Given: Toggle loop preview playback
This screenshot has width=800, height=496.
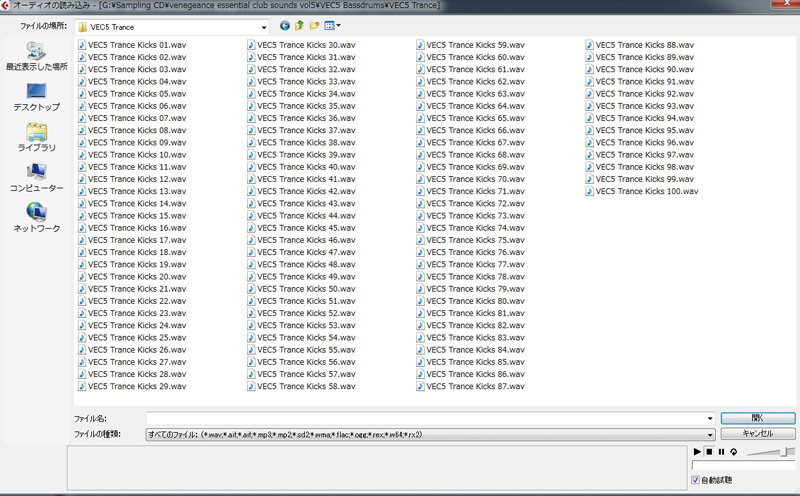Looking at the screenshot, I should pos(733,451).
